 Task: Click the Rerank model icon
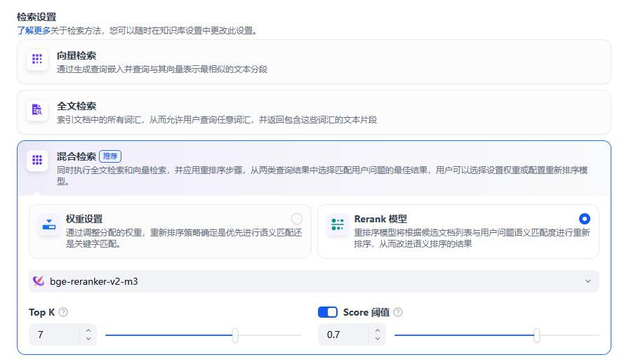click(338, 224)
